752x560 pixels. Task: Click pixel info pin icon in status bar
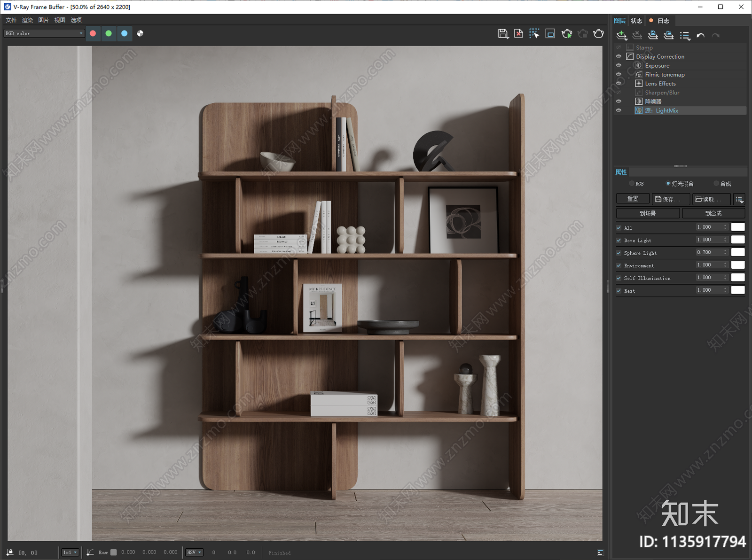[x=10, y=552]
